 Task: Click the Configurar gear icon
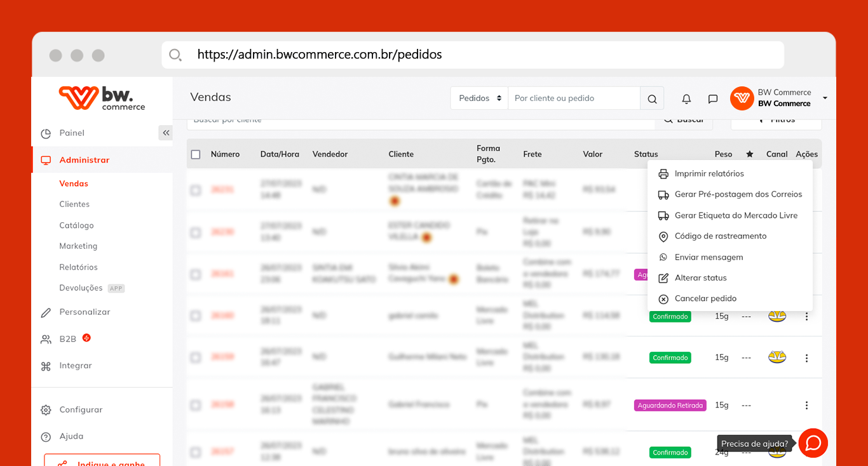click(x=46, y=410)
